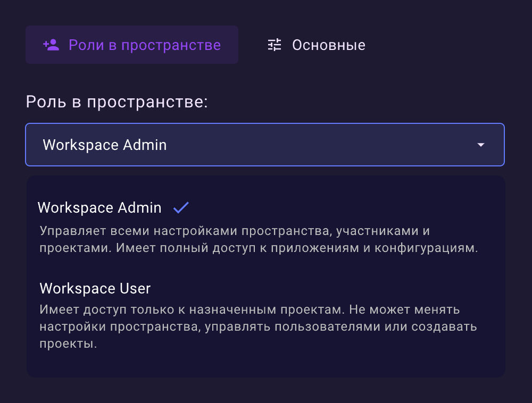532x403 pixels.
Task: Click the add-person icon in the roles tab
Action: pos(51,45)
